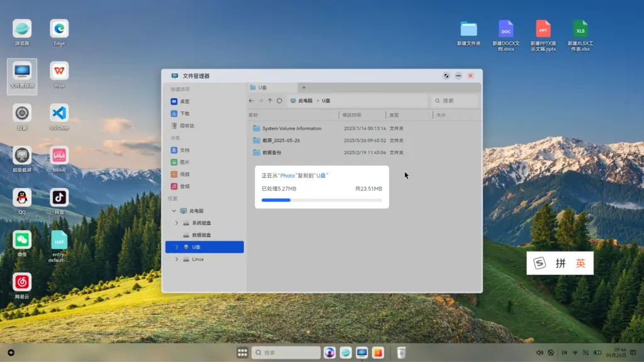Click the trash icon in the taskbar
Viewport: 644px width, 362px height.
coord(401,353)
